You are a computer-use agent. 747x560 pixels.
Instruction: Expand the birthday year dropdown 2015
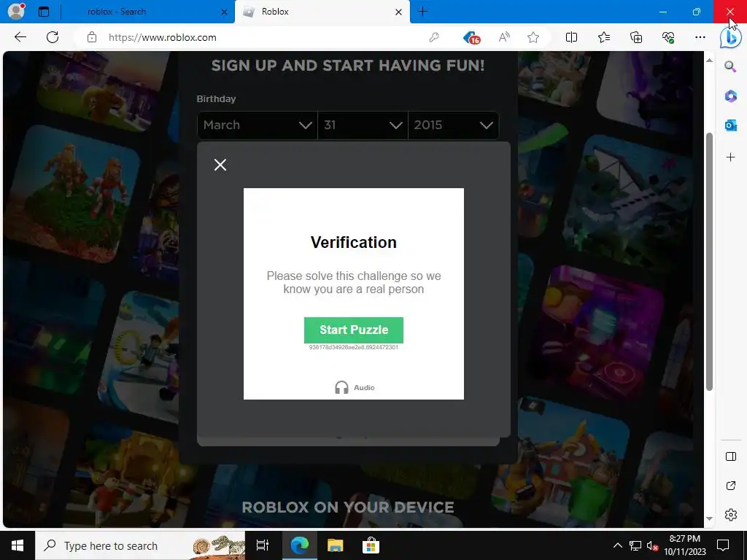pos(454,125)
